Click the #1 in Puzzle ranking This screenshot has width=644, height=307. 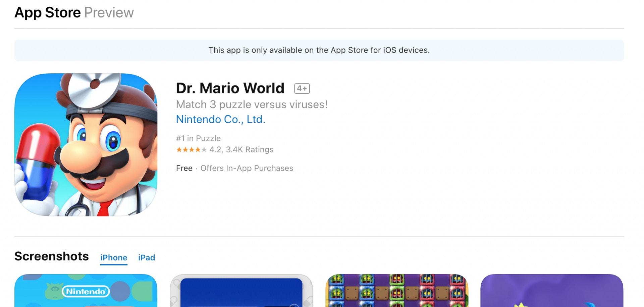[198, 138]
